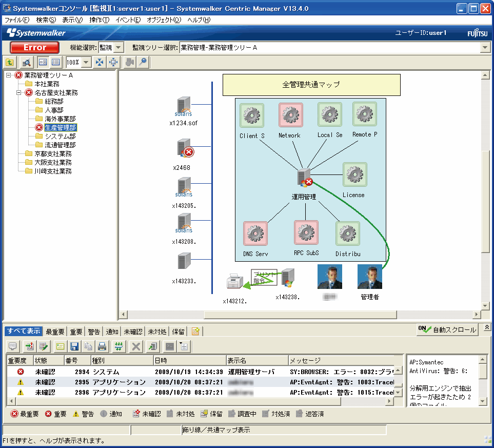Click the message speech-bubble event icon
494x448 pixels.
click(x=13, y=346)
